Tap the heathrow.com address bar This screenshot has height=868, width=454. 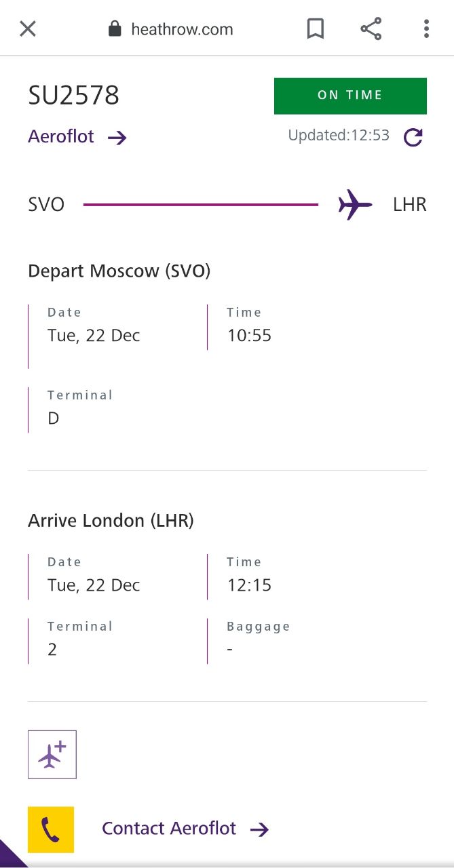coord(182,29)
